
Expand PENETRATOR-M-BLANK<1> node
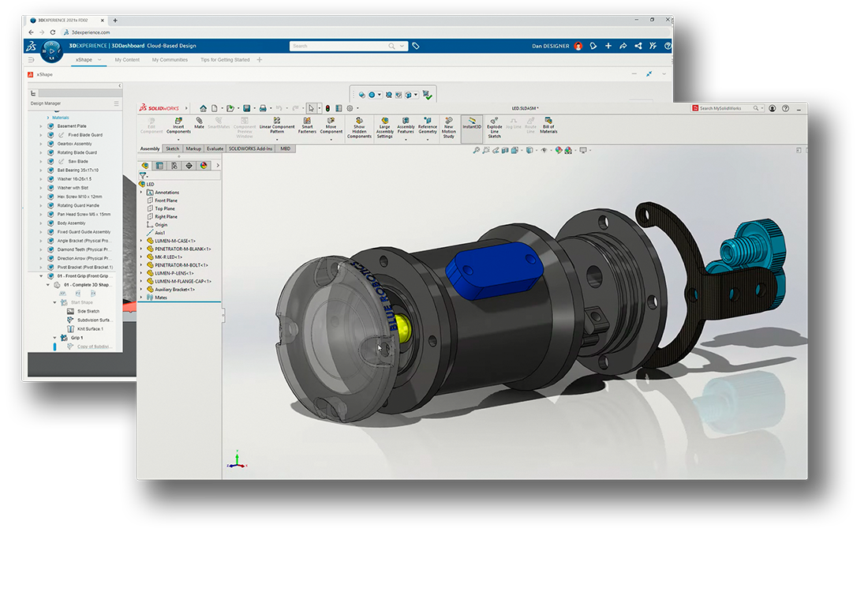point(142,249)
